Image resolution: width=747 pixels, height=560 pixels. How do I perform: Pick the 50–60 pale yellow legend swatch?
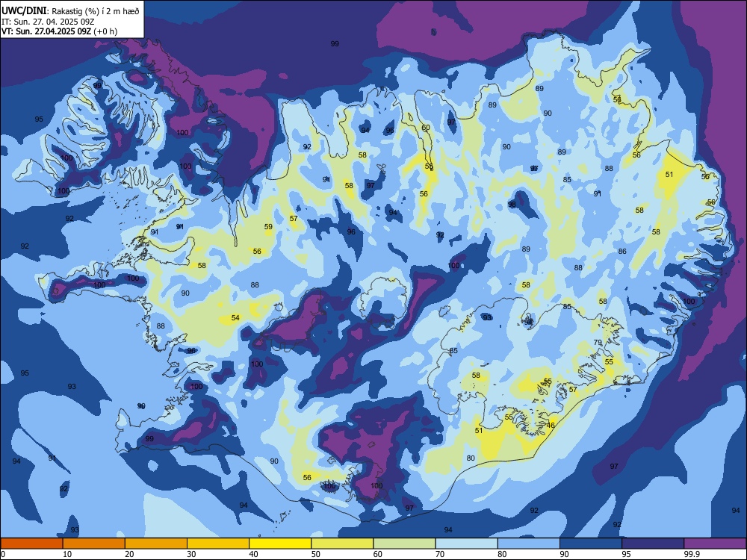pos(342,544)
